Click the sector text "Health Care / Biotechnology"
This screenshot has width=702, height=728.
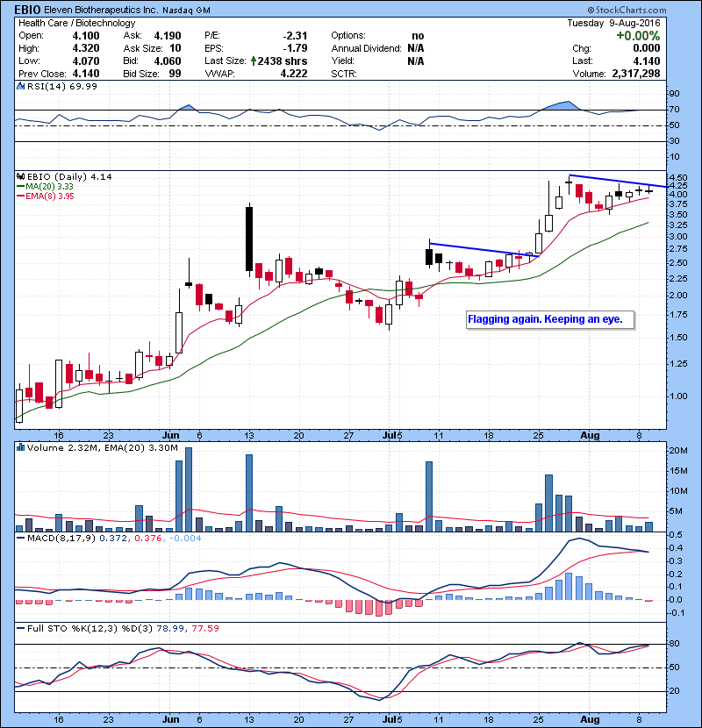click(76, 23)
